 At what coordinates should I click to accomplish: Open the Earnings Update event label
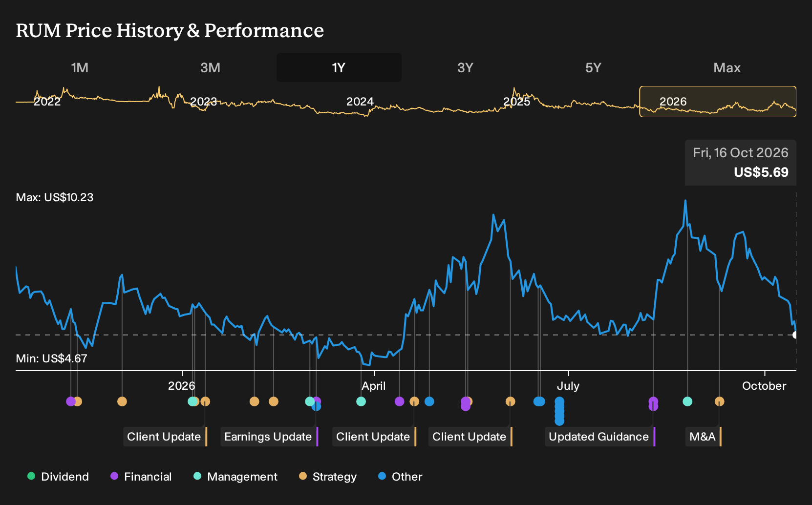(269, 437)
